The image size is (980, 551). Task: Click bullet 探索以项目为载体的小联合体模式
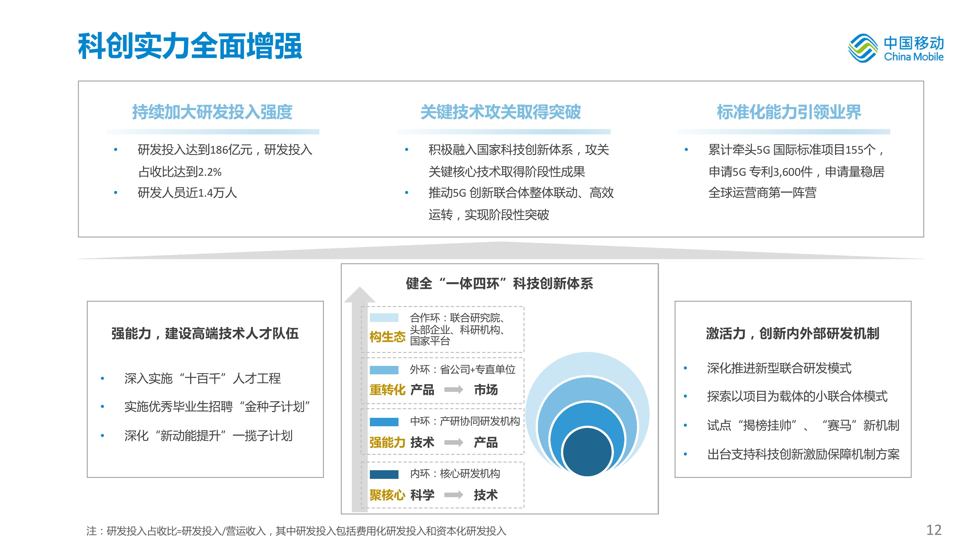point(797,396)
